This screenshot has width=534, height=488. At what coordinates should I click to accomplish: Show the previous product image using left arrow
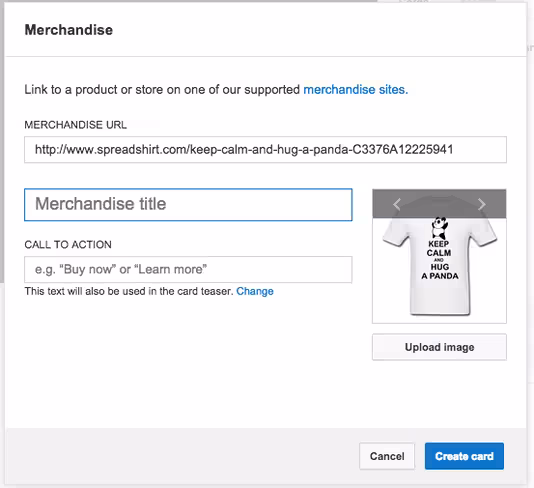click(x=396, y=204)
